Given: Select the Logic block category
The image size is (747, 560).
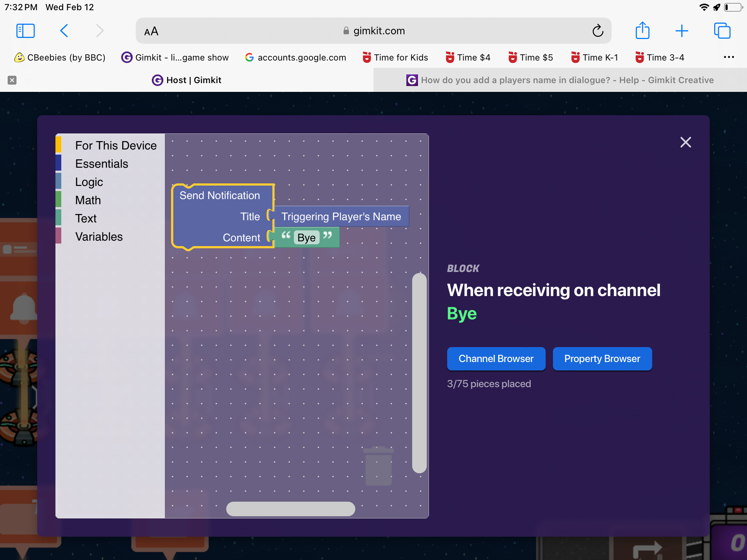Looking at the screenshot, I should click(x=89, y=182).
